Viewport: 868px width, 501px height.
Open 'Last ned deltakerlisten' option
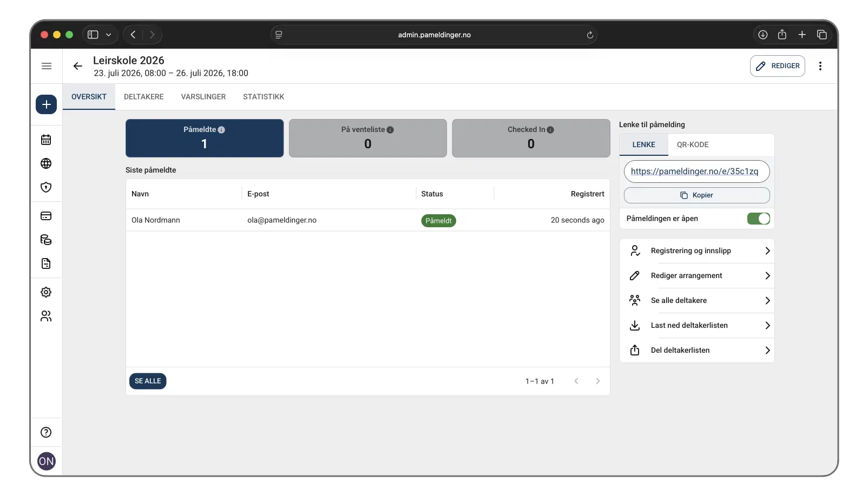point(696,326)
